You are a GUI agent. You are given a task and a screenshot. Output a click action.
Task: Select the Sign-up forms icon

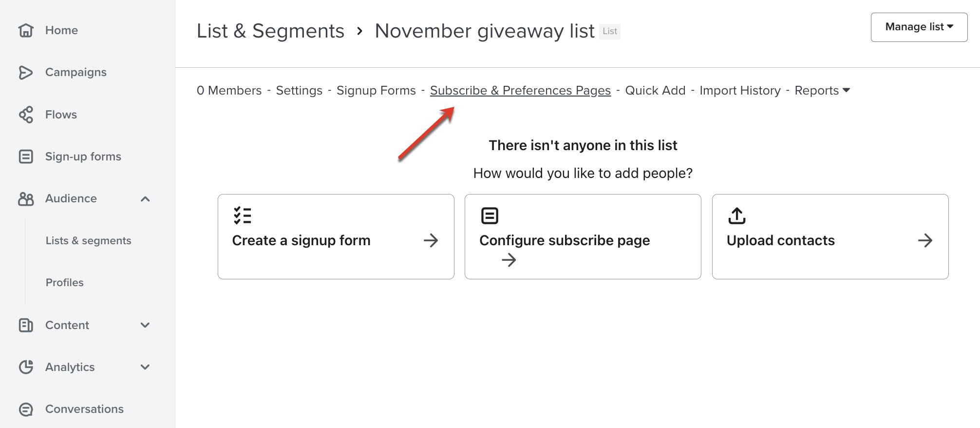pyautogui.click(x=25, y=156)
